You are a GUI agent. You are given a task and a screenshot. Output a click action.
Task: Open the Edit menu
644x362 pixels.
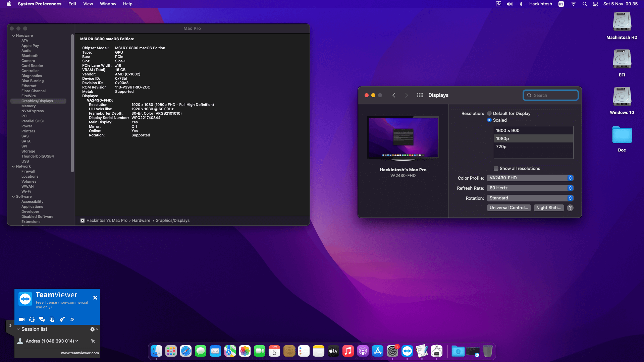(72, 4)
